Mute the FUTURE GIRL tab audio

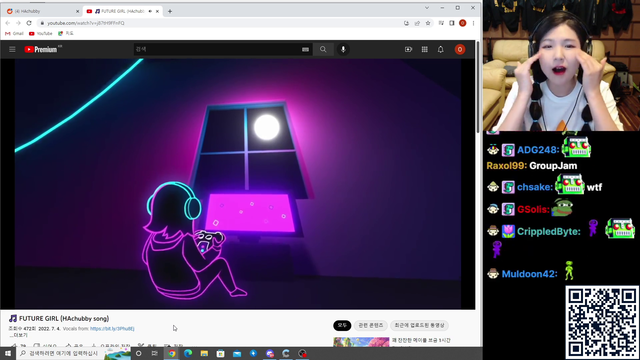tap(150, 11)
